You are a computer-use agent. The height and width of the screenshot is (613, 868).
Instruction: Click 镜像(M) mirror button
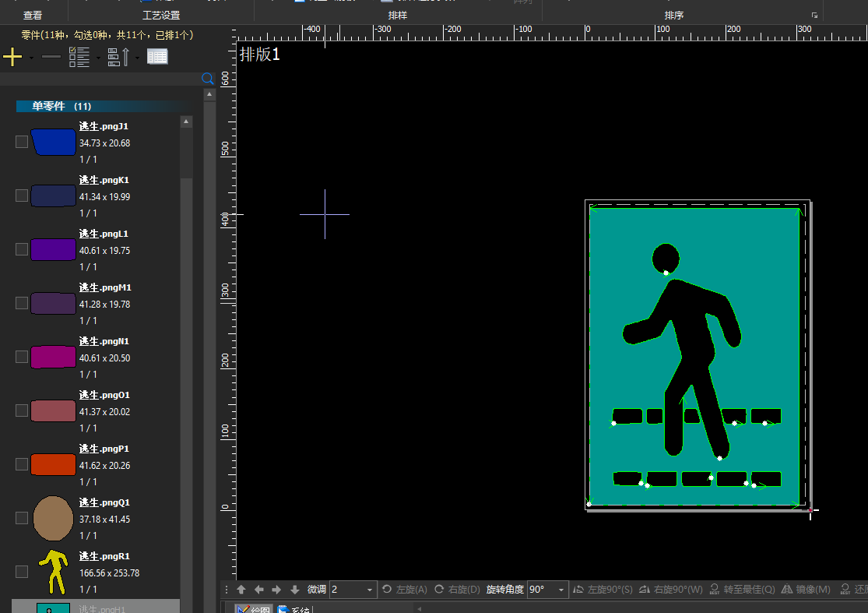(806, 589)
